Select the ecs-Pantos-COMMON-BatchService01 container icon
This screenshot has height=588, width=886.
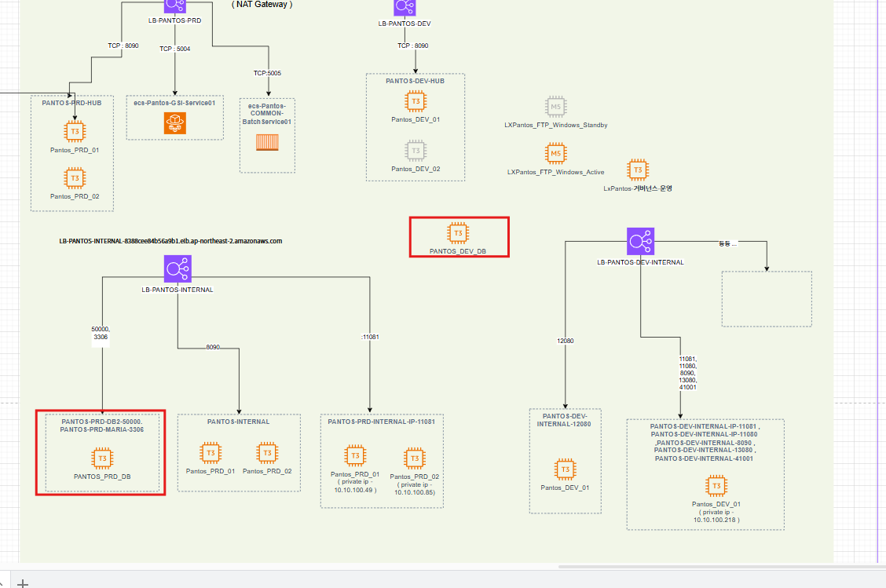(268, 143)
